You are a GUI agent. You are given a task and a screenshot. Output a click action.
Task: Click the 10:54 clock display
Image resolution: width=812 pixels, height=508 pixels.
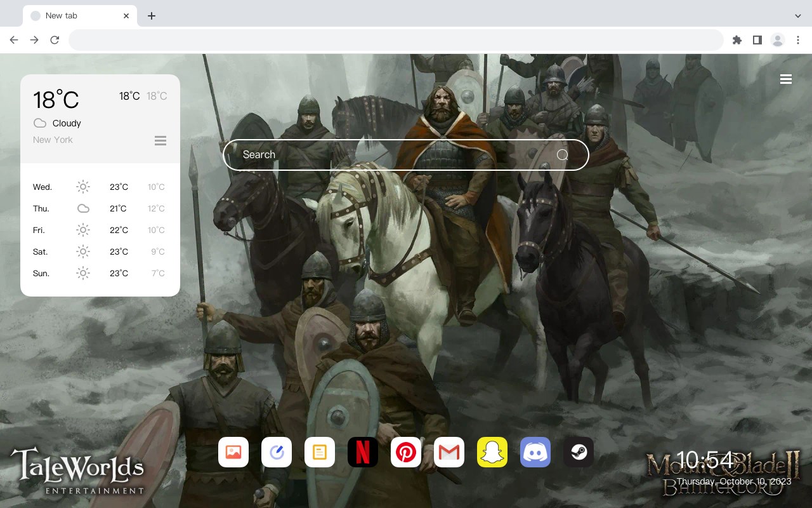coord(705,460)
